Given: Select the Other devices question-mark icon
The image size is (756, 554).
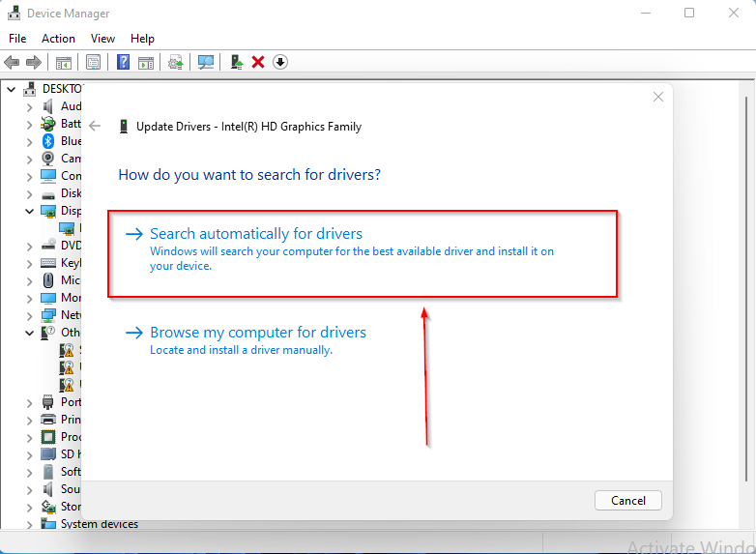Looking at the screenshot, I should (x=48, y=333).
